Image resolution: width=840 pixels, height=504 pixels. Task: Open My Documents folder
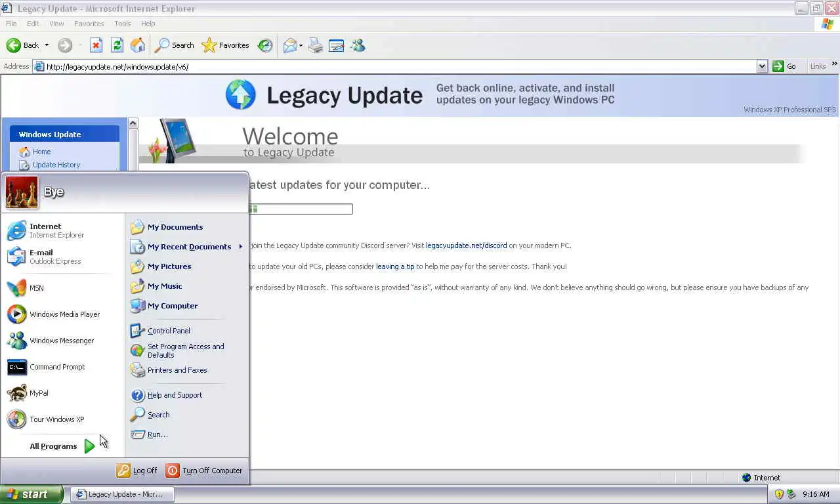186,227
